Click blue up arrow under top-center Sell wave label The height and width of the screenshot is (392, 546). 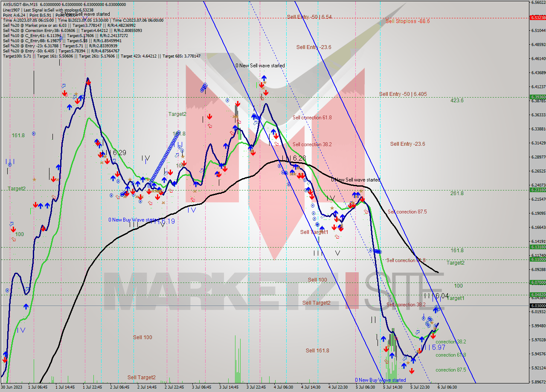tap(264, 78)
